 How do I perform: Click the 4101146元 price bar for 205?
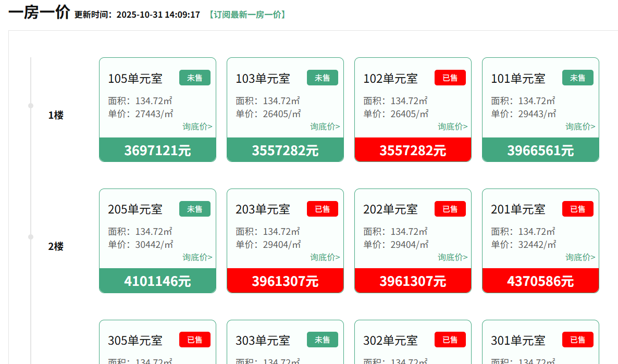click(x=157, y=281)
